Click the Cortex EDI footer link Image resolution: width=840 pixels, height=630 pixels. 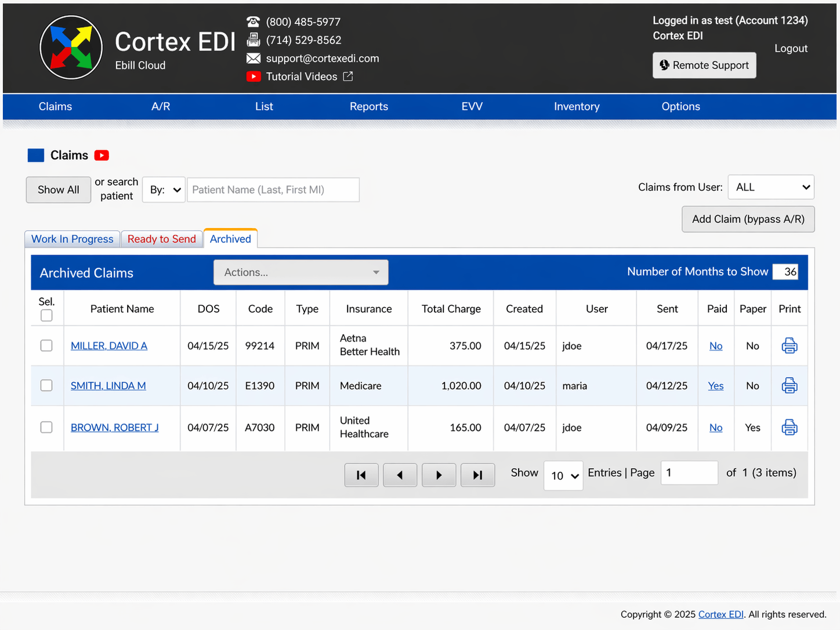pyautogui.click(x=721, y=614)
